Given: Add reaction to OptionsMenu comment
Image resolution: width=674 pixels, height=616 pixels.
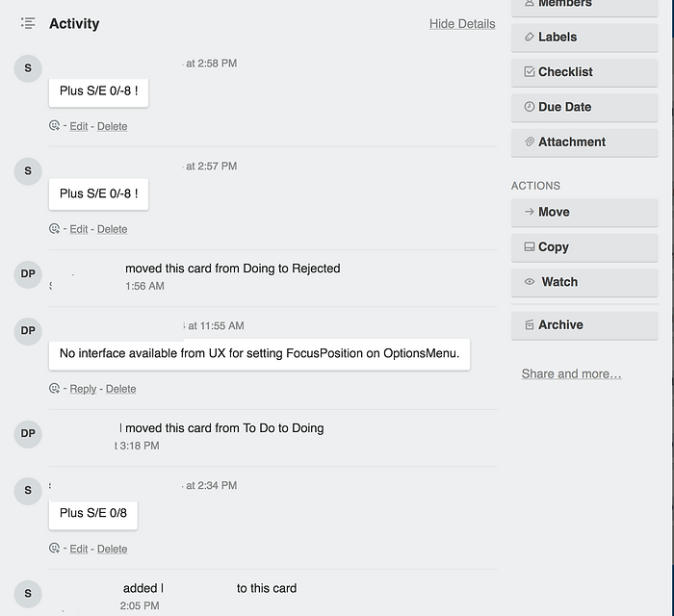Looking at the screenshot, I should click(55, 389).
